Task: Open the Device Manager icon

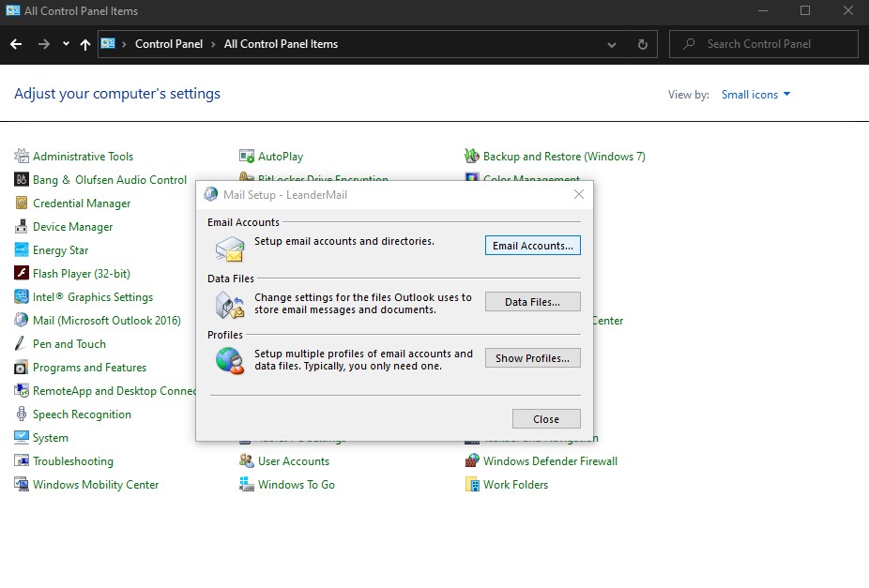Action: 21,226
